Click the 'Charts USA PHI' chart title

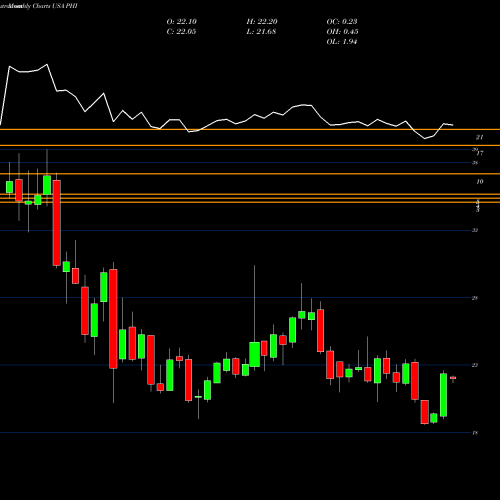tap(55, 6)
